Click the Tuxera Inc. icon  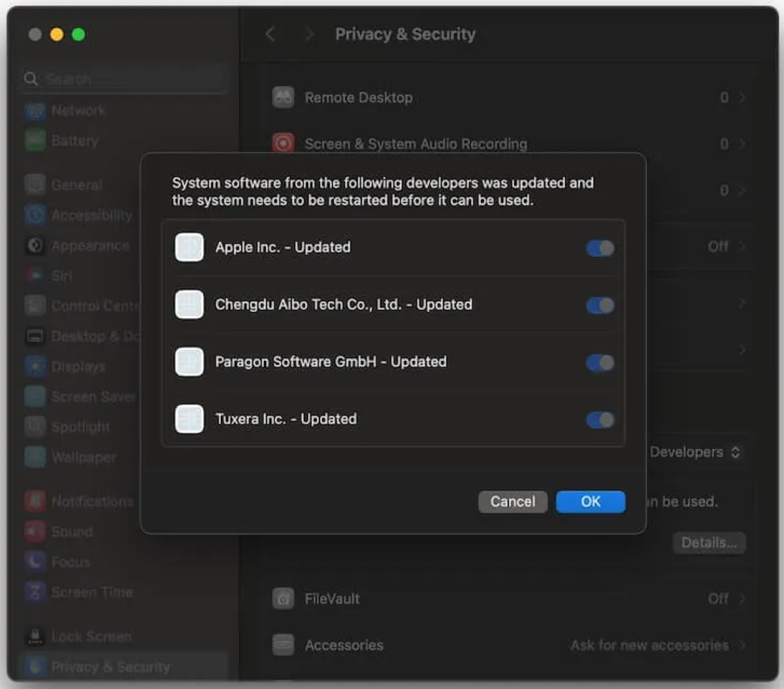tap(189, 419)
